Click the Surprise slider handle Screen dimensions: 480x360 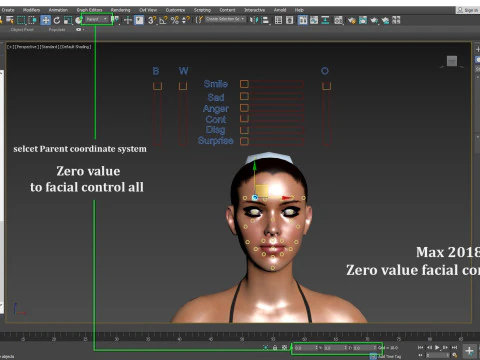point(244,141)
